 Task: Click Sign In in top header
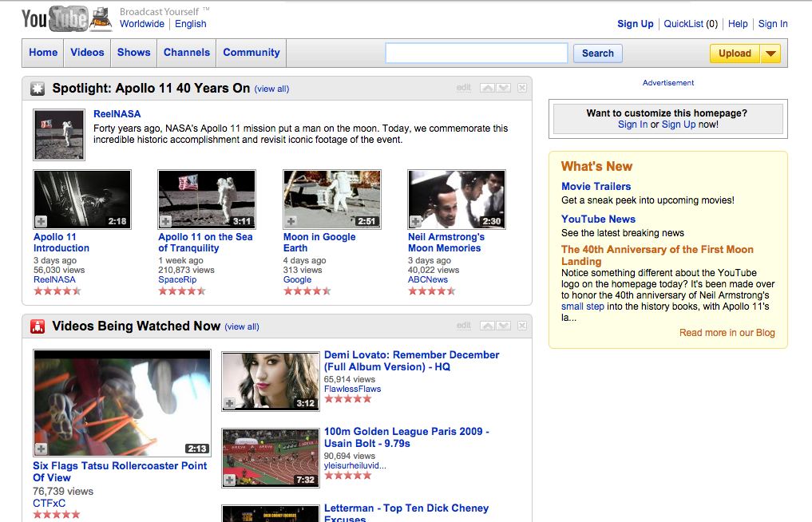[773, 24]
